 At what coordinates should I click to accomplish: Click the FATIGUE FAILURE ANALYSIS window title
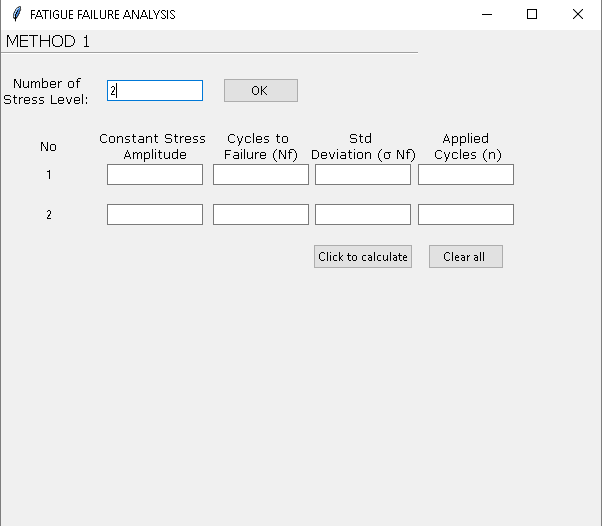click(x=103, y=15)
